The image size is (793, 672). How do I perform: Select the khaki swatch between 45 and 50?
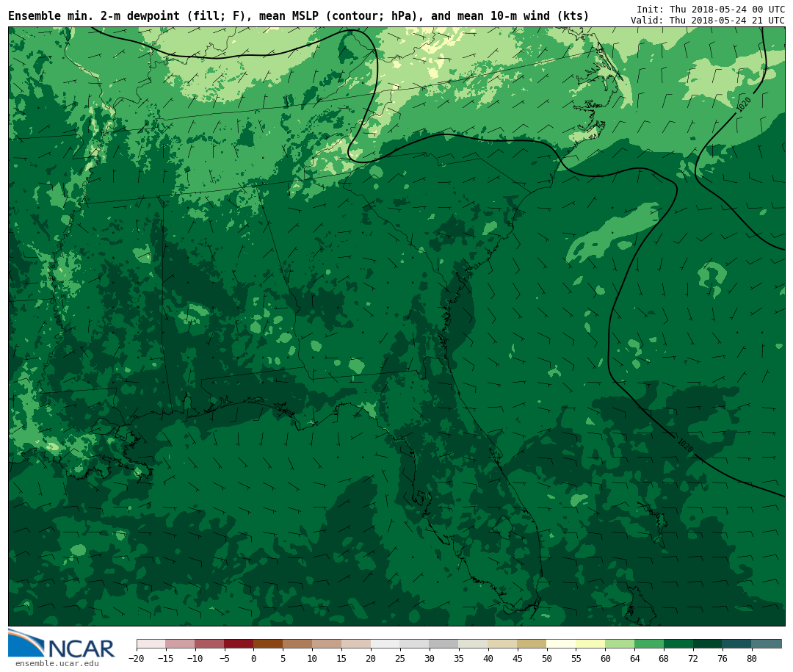pyautogui.click(x=532, y=643)
